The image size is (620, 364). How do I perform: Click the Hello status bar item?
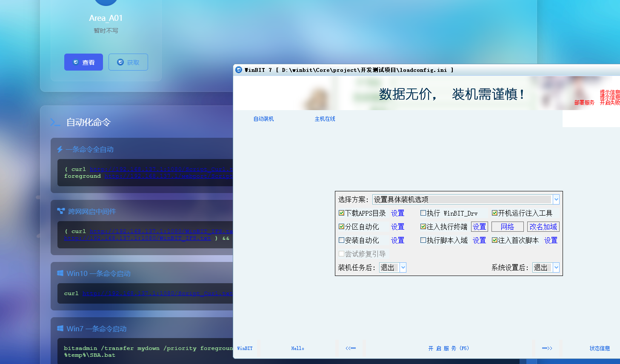click(298, 348)
